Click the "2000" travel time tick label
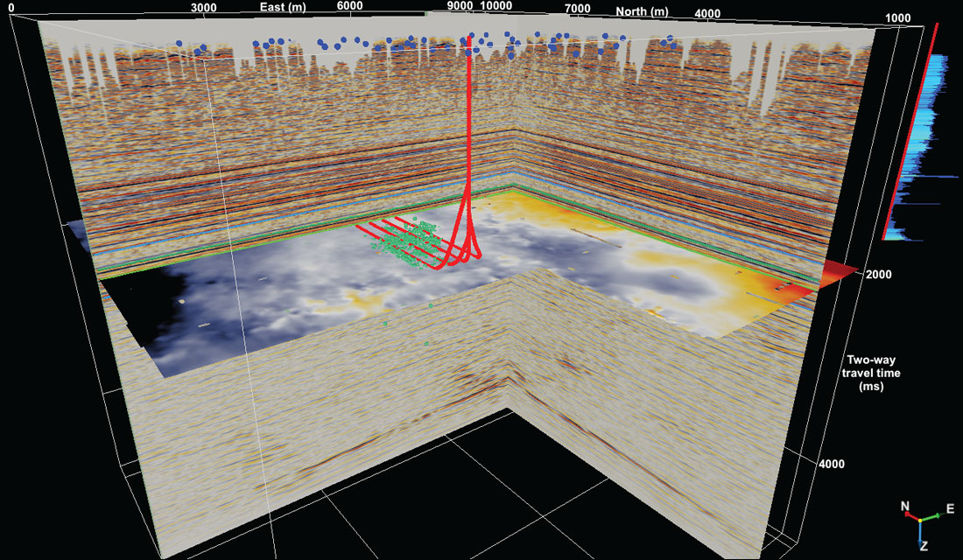This screenshot has width=963, height=560. [879, 275]
